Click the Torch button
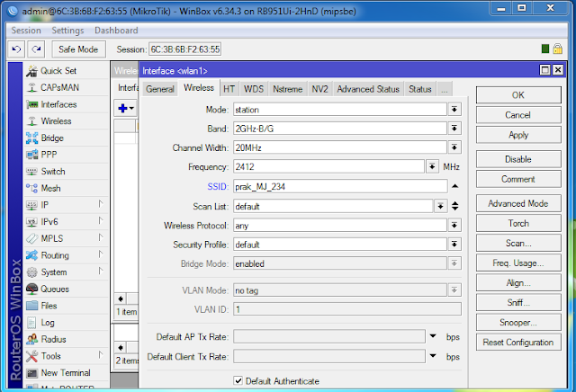The height and width of the screenshot is (392, 576). (518, 224)
